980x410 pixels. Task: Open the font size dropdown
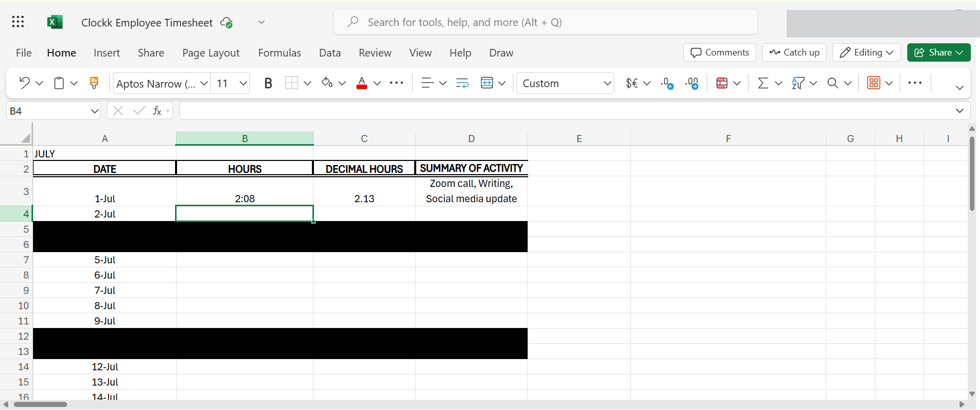[x=243, y=83]
